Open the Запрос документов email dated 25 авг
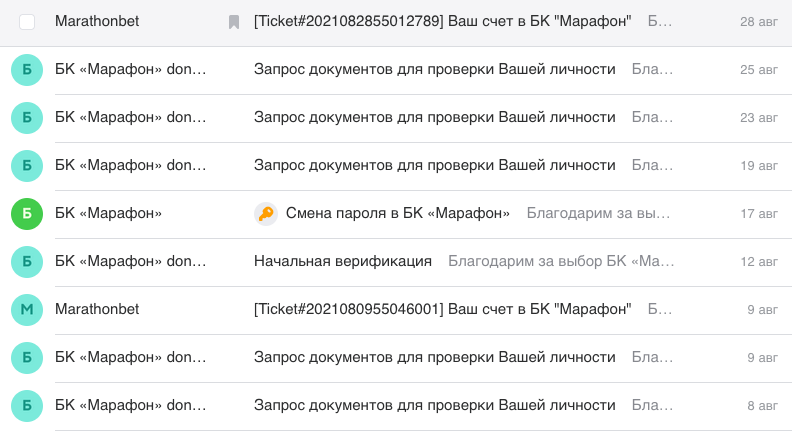Screen dimensions: 792x433 tap(434, 69)
